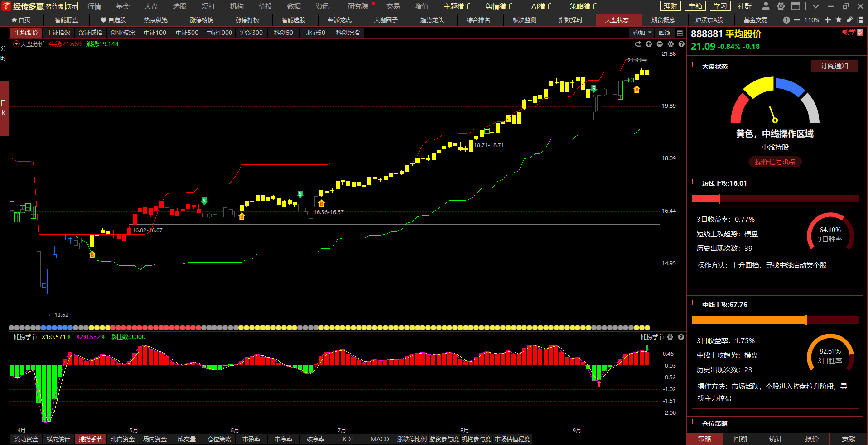The image size is (868, 445).
Task: Switch to 分时 intraday view
Action: [4, 53]
